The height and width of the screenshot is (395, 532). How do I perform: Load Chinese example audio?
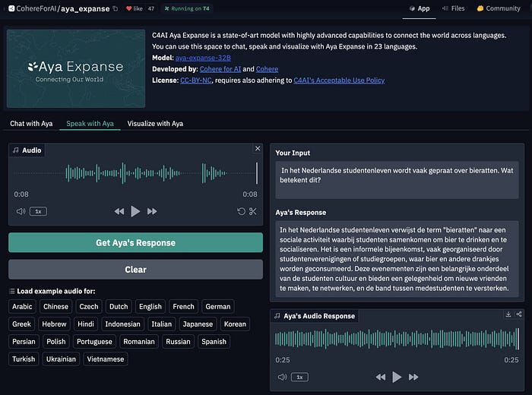pos(55,307)
